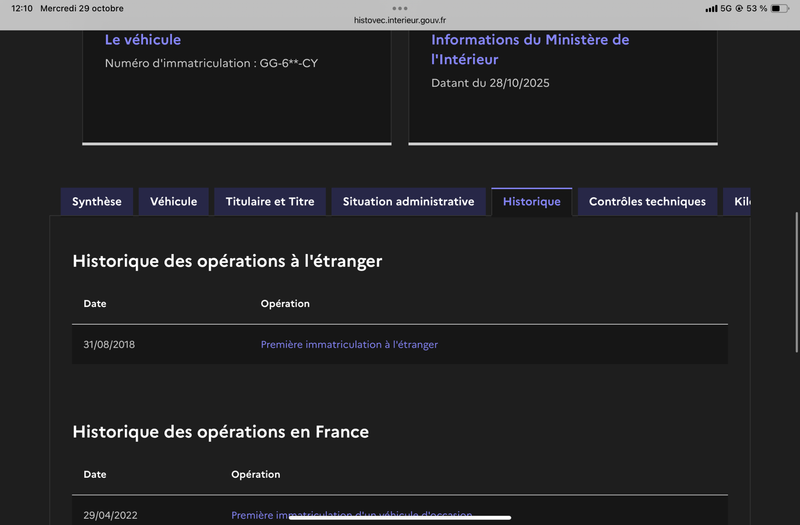The width and height of the screenshot is (800, 525).
Task: Select the active Historique tab
Action: click(531, 202)
